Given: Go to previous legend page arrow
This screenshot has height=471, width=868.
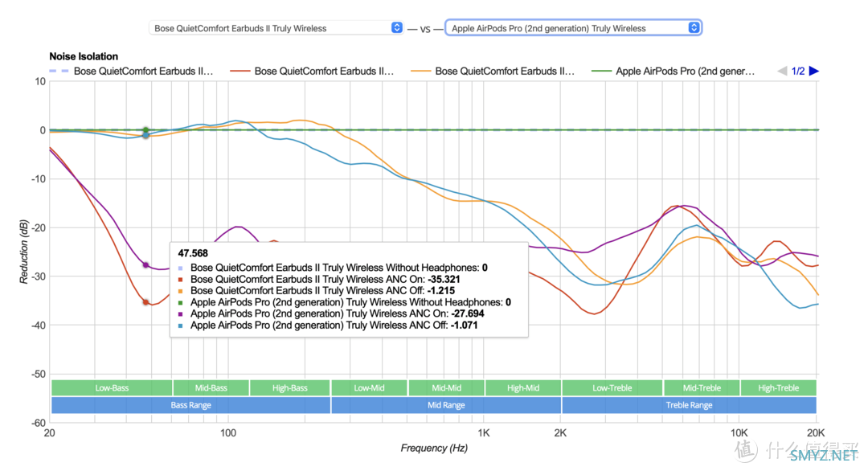Looking at the screenshot, I should point(782,71).
